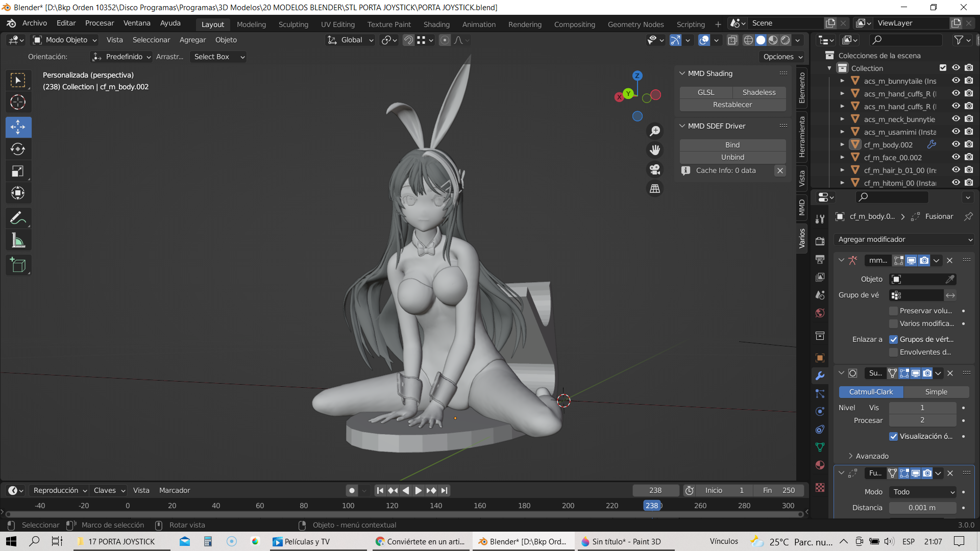Viewport: 980px width, 551px height.
Task: Switch to wireframe viewport shading
Action: pyautogui.click(x=748, y=40)
